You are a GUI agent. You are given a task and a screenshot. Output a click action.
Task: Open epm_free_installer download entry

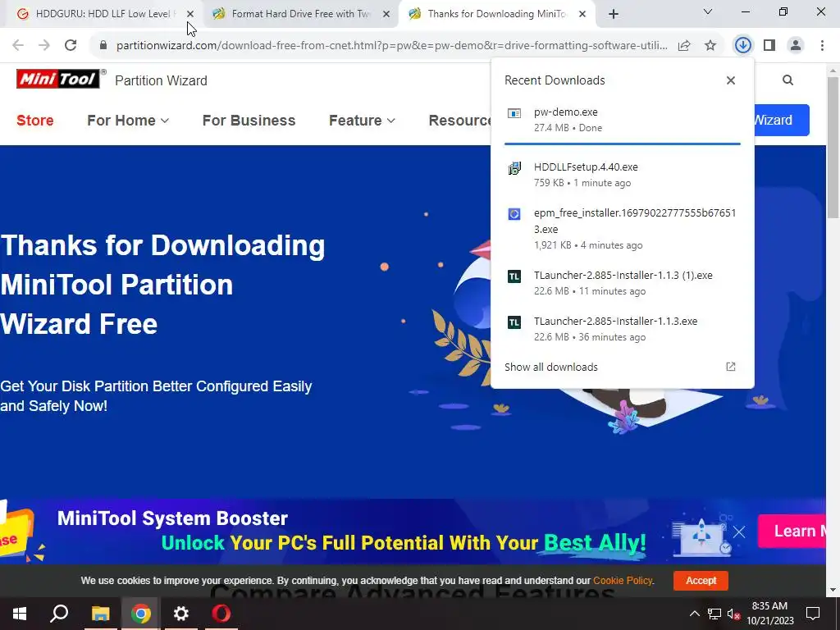click(622, 229)
